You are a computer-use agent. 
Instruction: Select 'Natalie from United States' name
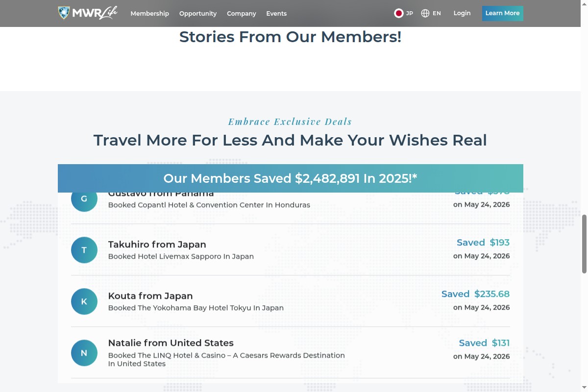[x=171, y=343]
